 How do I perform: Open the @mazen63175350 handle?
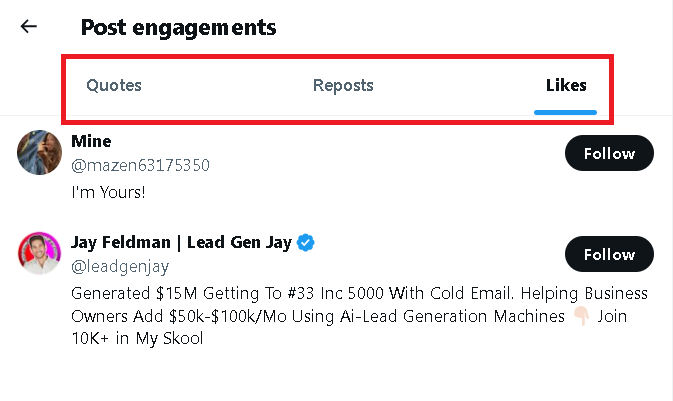tap(141, 165)
